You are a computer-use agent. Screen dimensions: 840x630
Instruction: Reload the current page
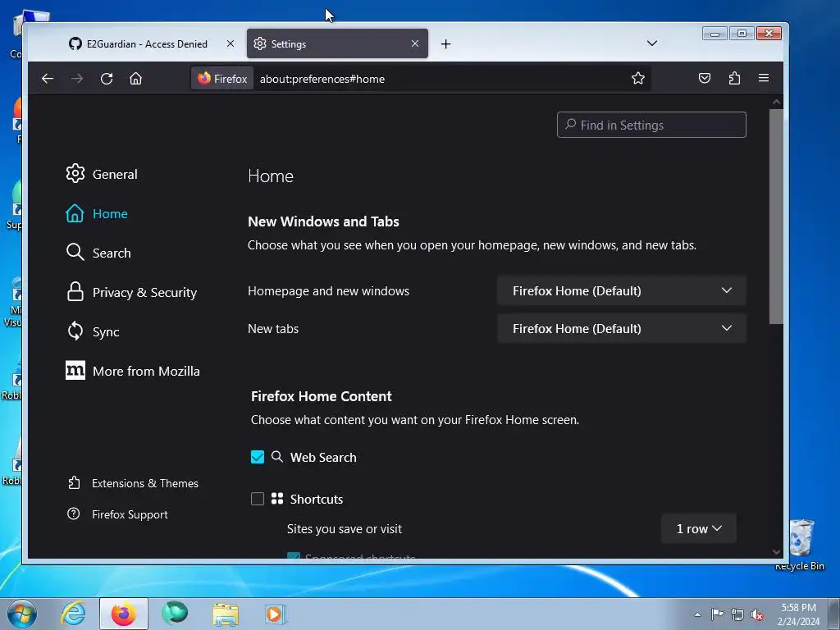tap(107, 79)
